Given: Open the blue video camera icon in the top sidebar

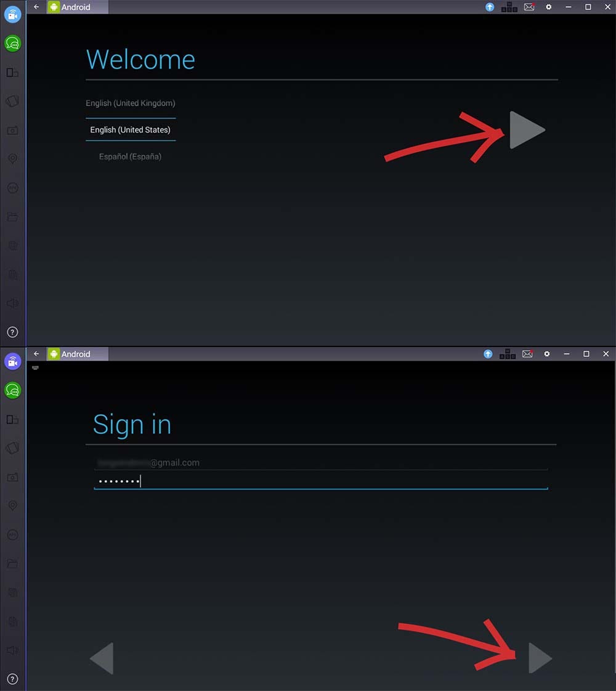Looking at the screenshot, I should point(13,15).
